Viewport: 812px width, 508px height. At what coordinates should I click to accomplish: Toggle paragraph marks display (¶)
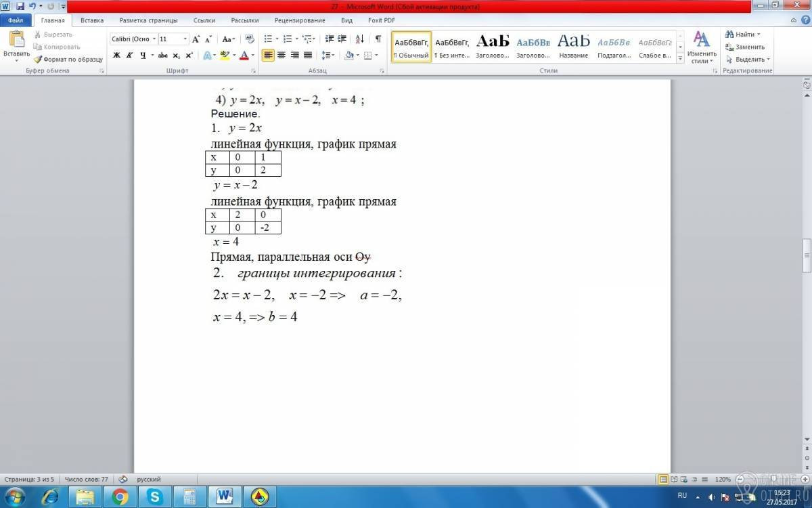[378, 39]
